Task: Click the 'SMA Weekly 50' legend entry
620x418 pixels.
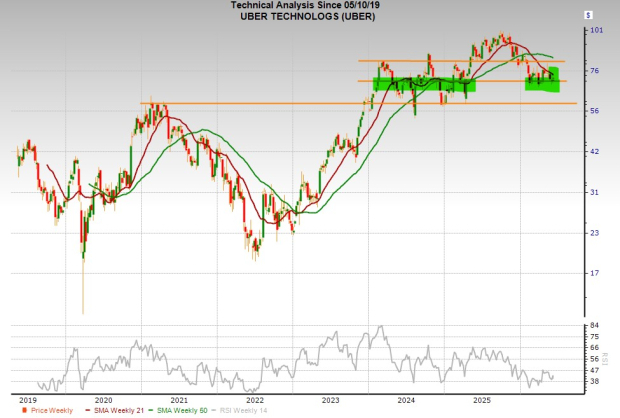Action: 178,410
